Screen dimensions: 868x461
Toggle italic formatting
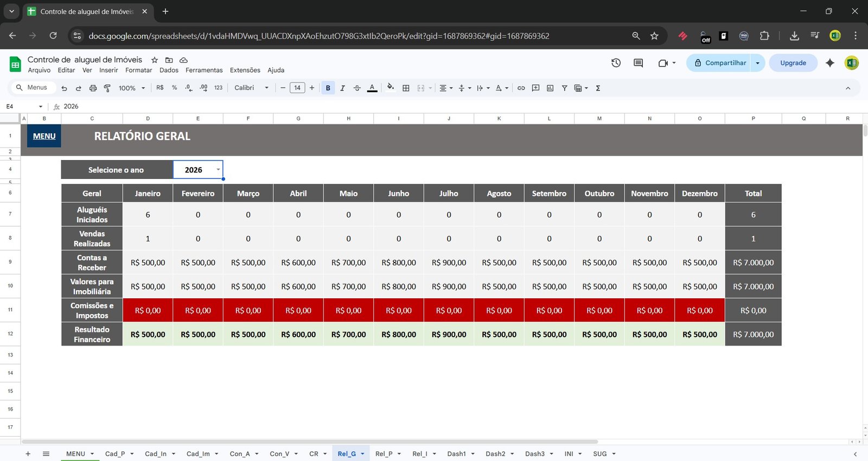pos(342,88)
